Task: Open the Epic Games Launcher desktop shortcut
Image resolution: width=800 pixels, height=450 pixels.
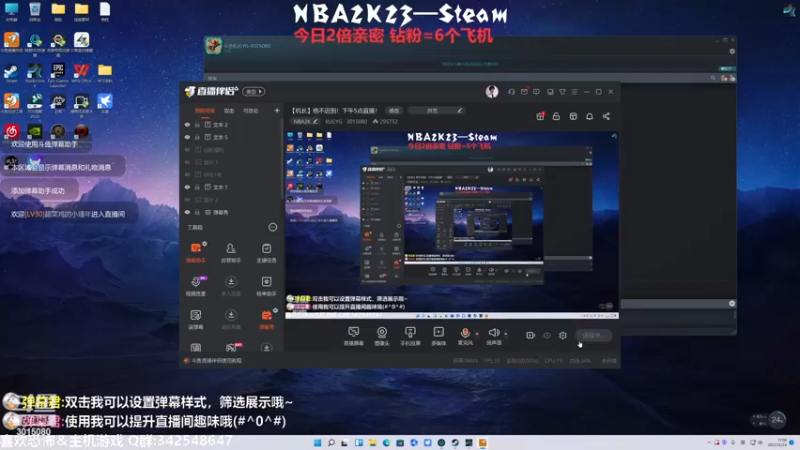Action: (x=58, y=74)
